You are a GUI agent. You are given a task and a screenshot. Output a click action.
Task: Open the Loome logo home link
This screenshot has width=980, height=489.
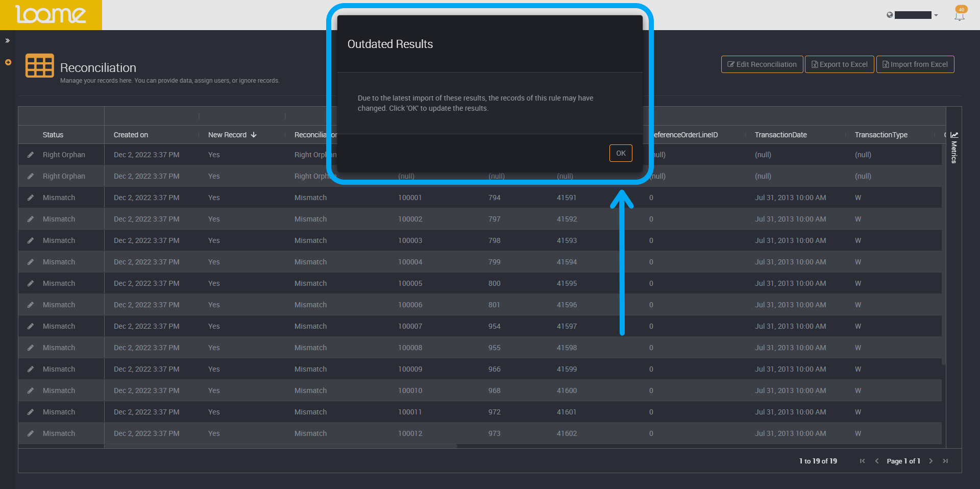click(x=51, y=15)
